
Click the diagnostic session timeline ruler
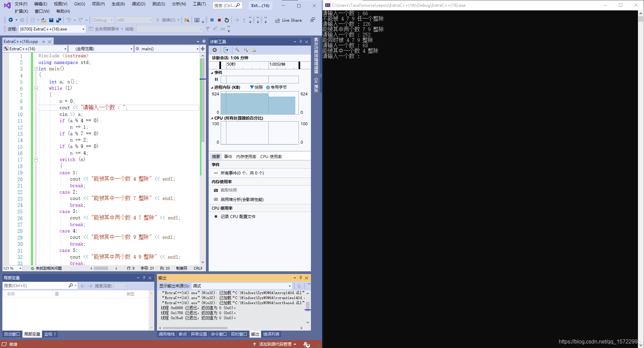coord(260,65)
